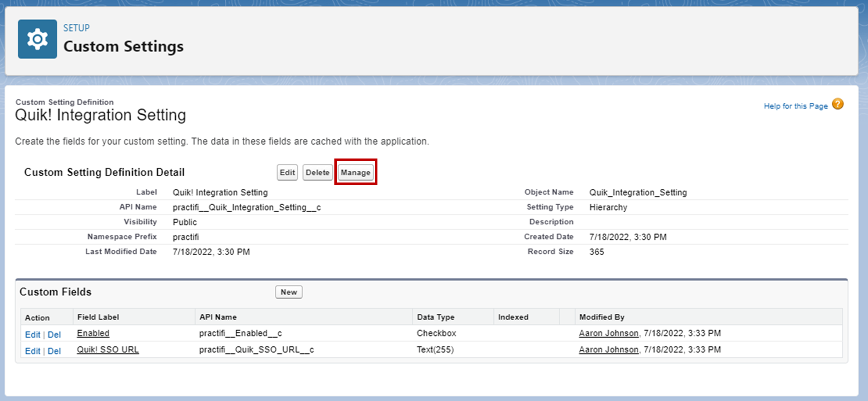This screenshot has width=868, height=401.
Task: Click the Modified By column header
Action: [x=602, y=317]
